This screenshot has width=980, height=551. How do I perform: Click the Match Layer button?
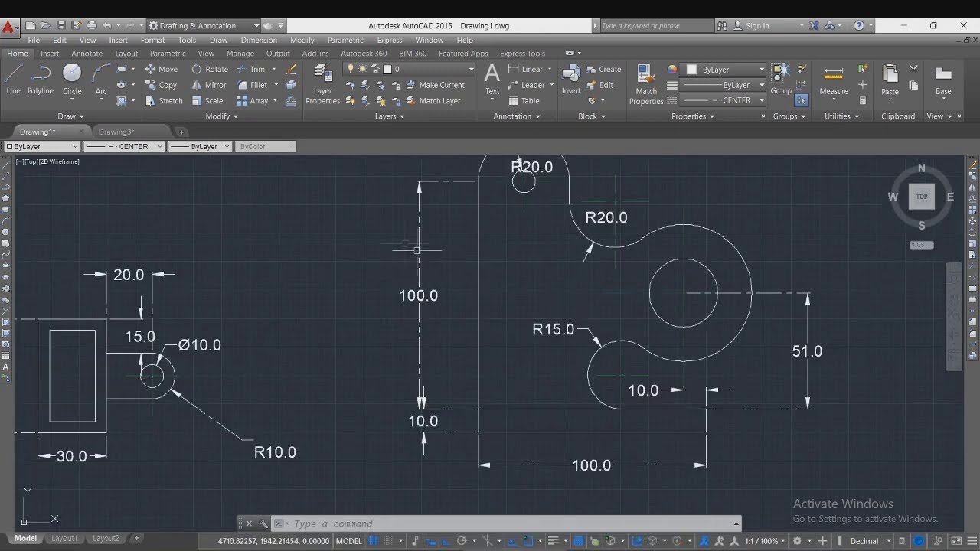tap(433, 101)
